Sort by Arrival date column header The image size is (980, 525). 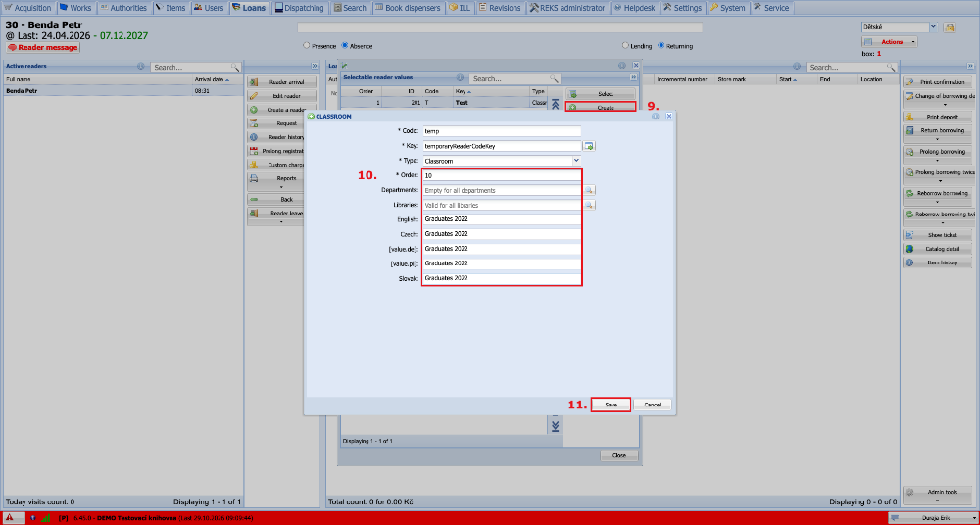click(x=218, y=80)
